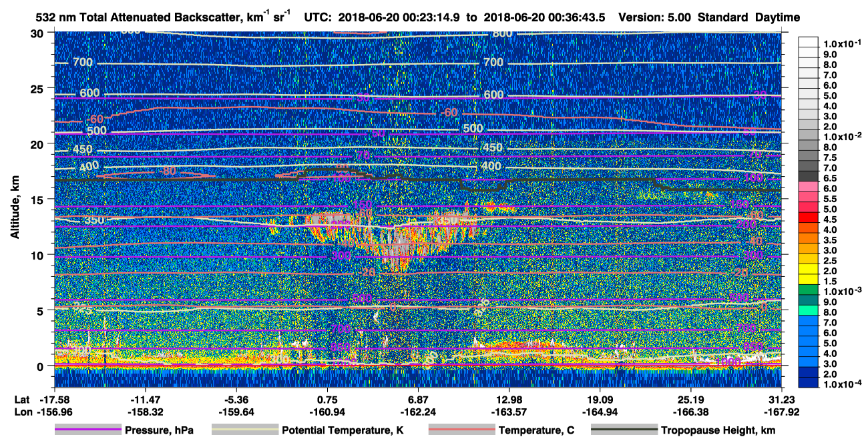Image resolution: width=868 pixels, height=445 pixels.
Task: Click the longitude value "-159.64"
Action: [x=236, y=411]
